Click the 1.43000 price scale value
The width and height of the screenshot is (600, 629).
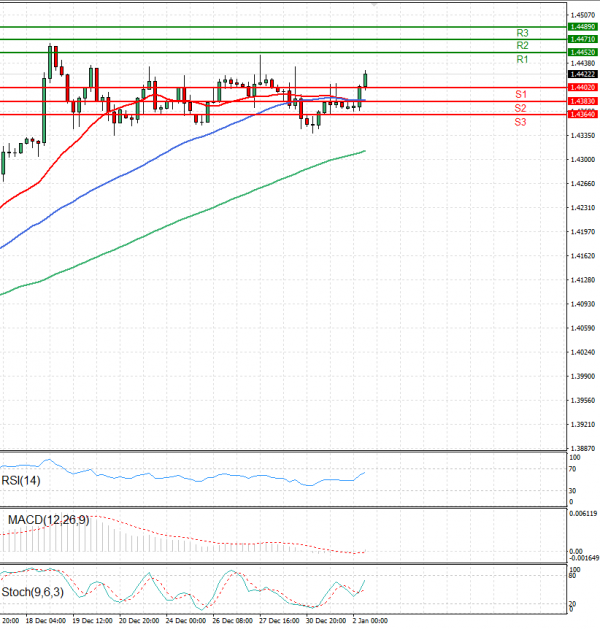pyautogui.click(x=583, y=160)
